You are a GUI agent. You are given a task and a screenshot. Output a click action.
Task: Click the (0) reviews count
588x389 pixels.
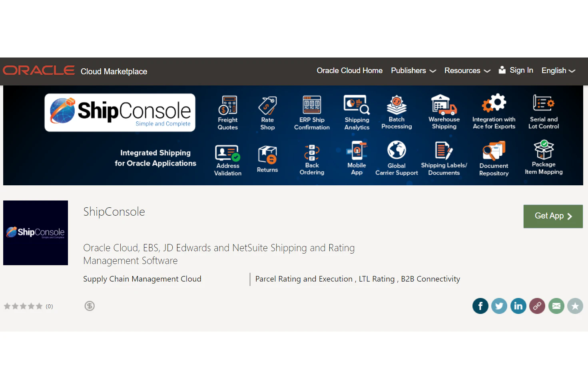point(49,306)
